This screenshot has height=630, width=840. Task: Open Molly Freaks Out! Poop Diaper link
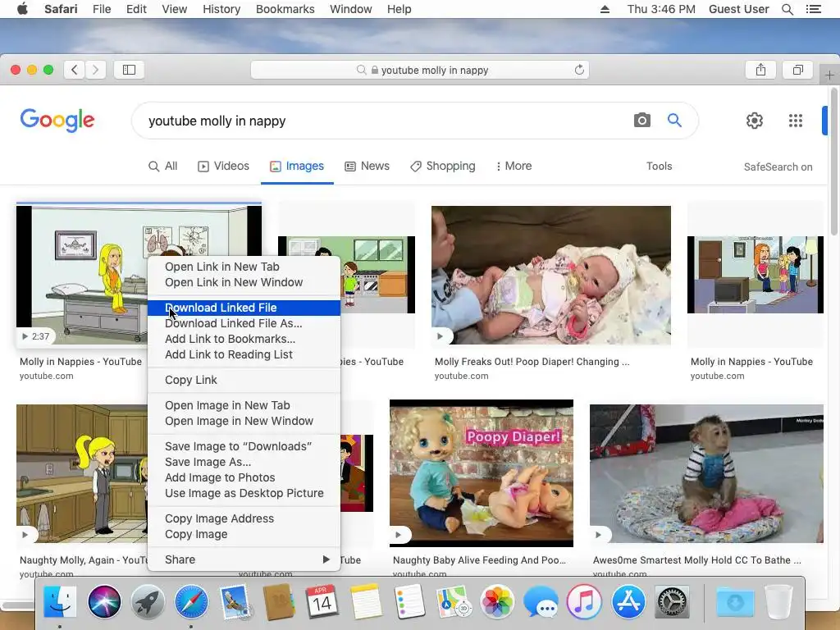(x=532, y=362)
